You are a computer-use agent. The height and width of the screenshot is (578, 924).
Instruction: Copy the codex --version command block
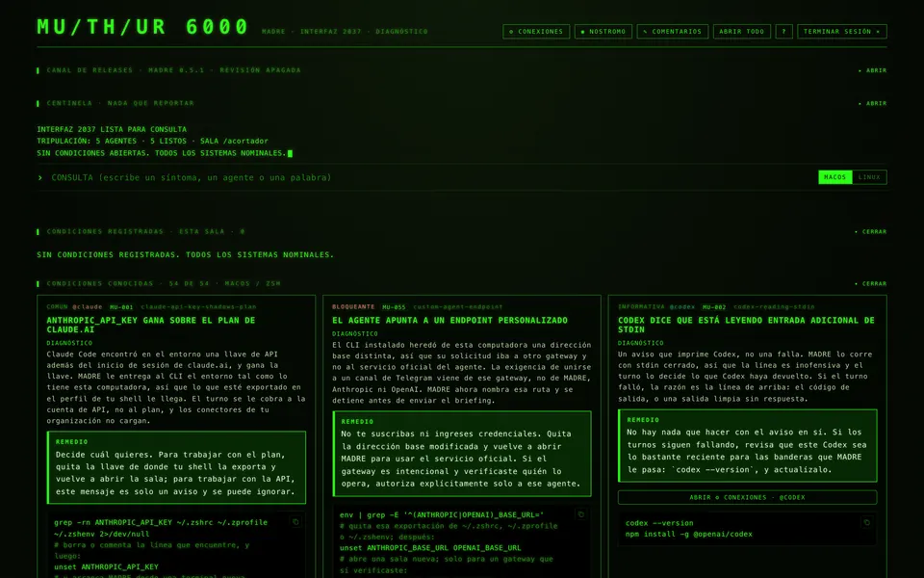coord(867,522)
